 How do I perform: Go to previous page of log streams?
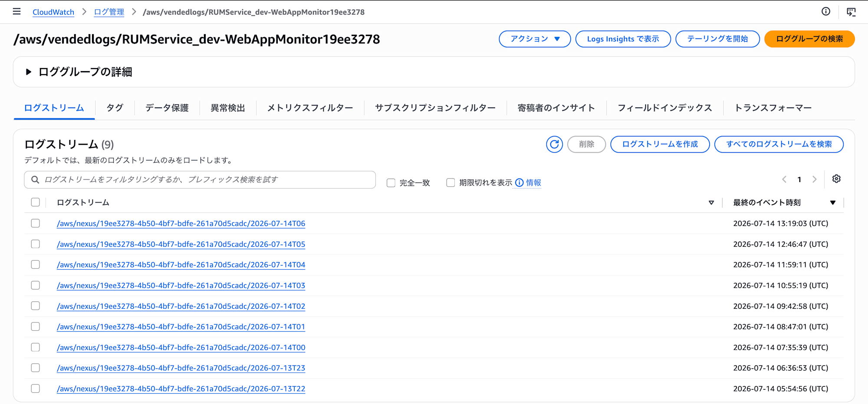point(784,179)
